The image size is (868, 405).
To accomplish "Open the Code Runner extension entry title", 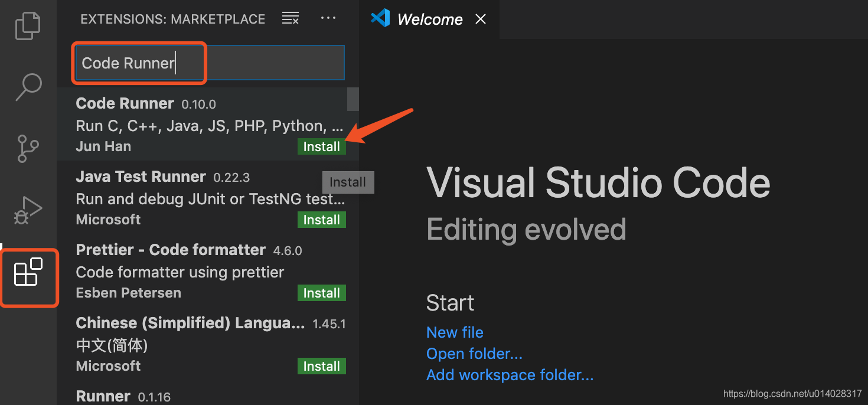I will (125, 103).
